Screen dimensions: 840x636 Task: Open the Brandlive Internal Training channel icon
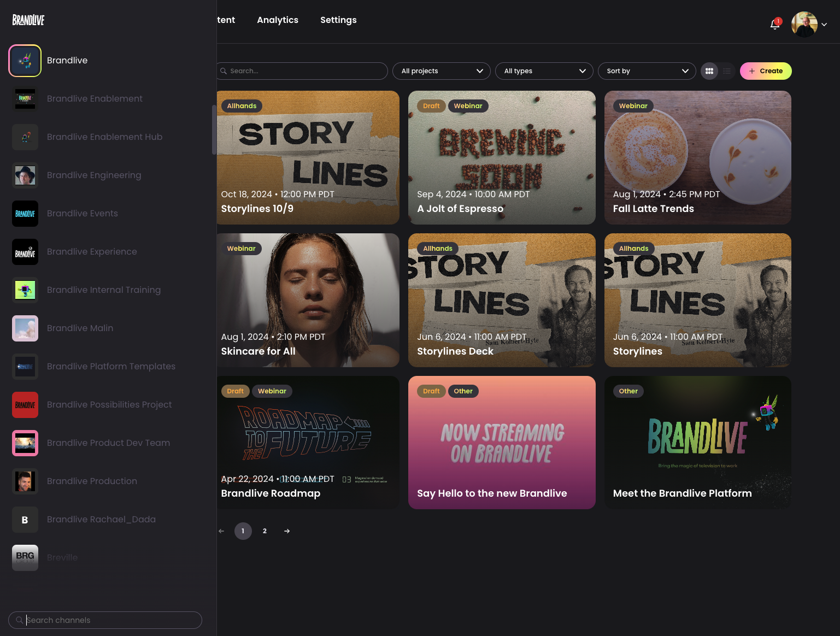click(25, 290)
